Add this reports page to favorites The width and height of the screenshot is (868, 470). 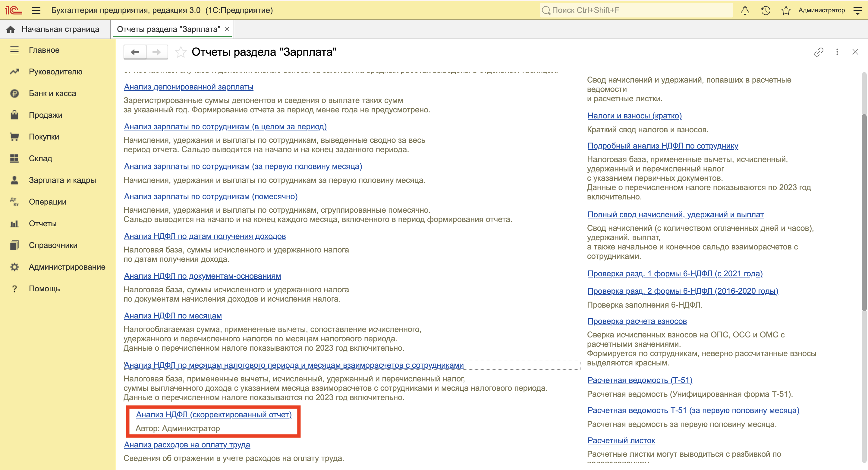(181, 52)
